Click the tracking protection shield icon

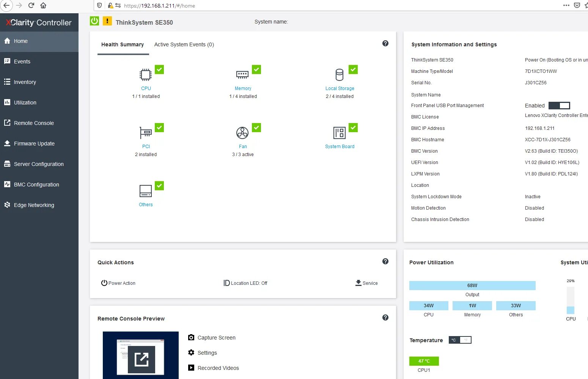(x=99, y=6)
